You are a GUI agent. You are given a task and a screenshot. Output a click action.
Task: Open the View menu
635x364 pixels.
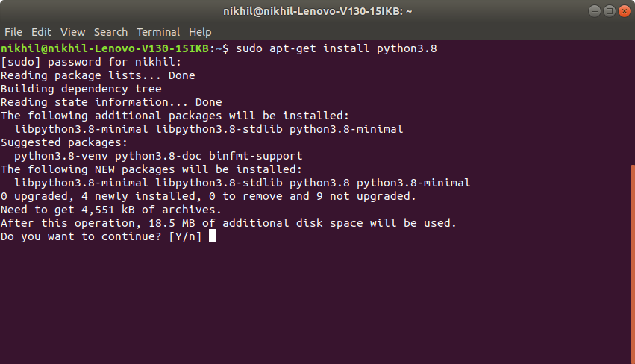pyautogui.click(x=73, y=32)
